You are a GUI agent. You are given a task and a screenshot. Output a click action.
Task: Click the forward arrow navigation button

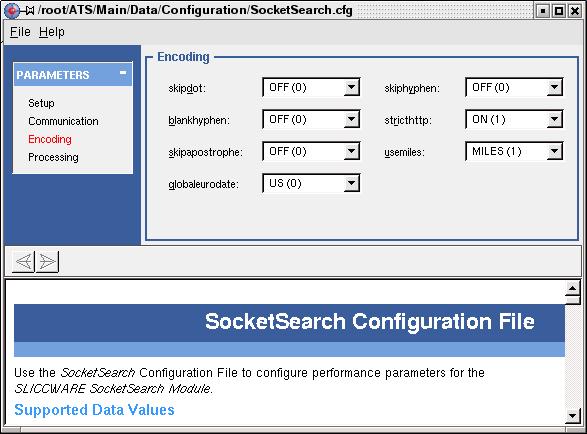tap(47, 261)
